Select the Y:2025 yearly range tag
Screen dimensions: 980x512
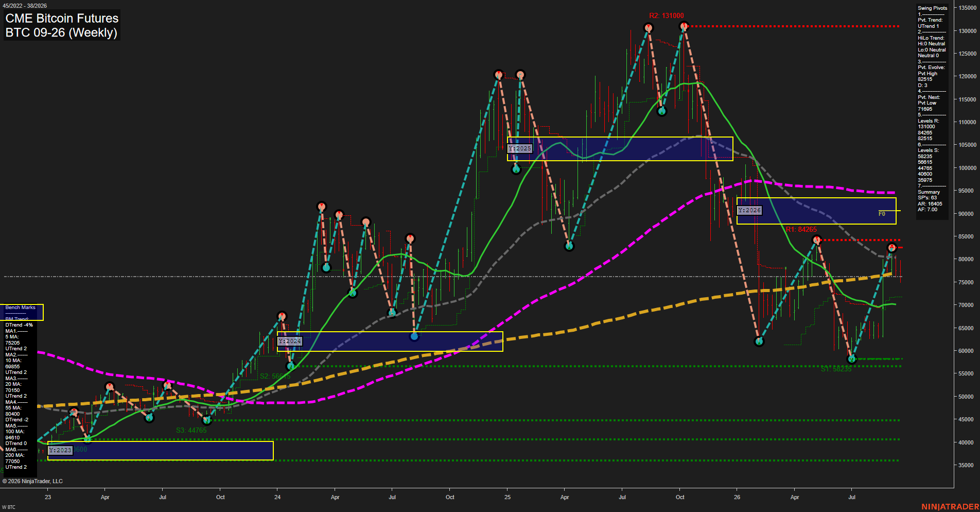pyautogui.click(x=520, y=148)
